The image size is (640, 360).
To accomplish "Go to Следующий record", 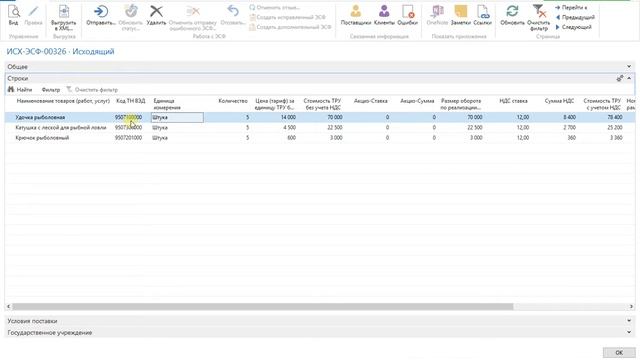I will click(x=573, y=27).
